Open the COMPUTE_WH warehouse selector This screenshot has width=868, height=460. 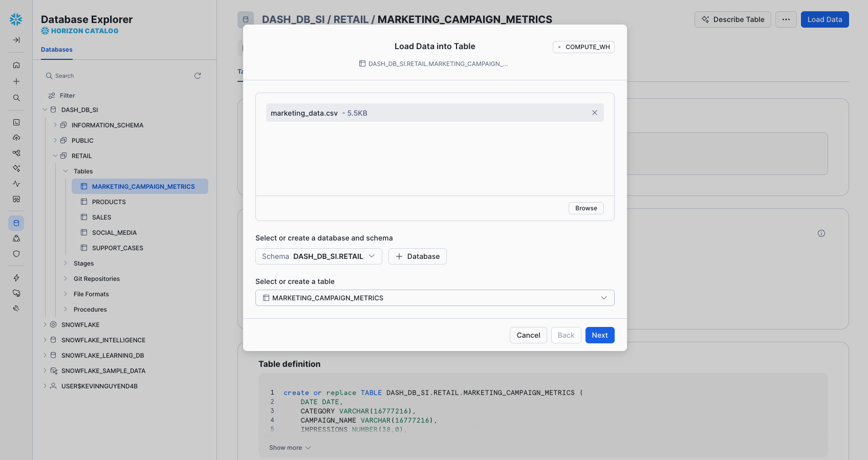pos(583,47)
